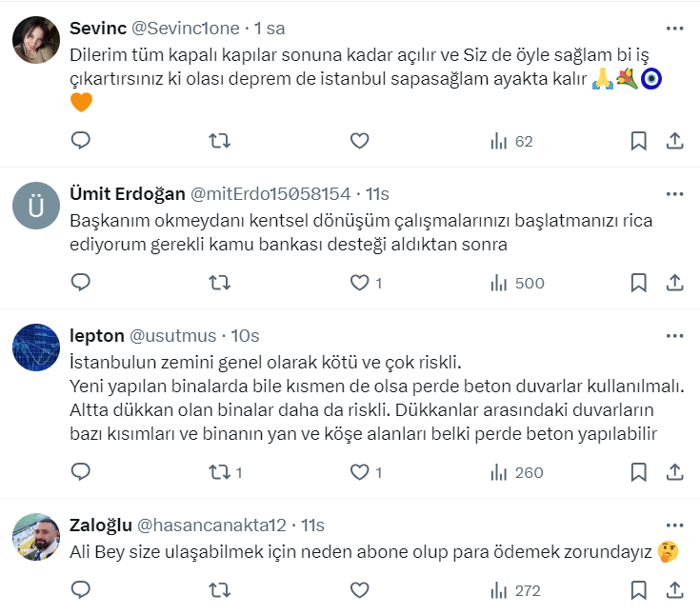Viewport: 700px width, 615px height.
Task: Open more options on lepton's tweet
Action: [x=674, y=336]
